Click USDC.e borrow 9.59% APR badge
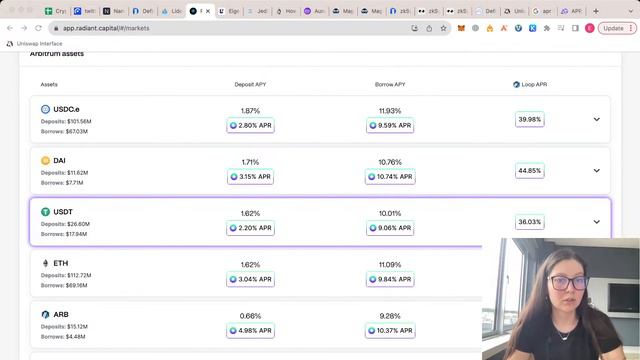Screen dimensions: 640x360 [390, 125]
